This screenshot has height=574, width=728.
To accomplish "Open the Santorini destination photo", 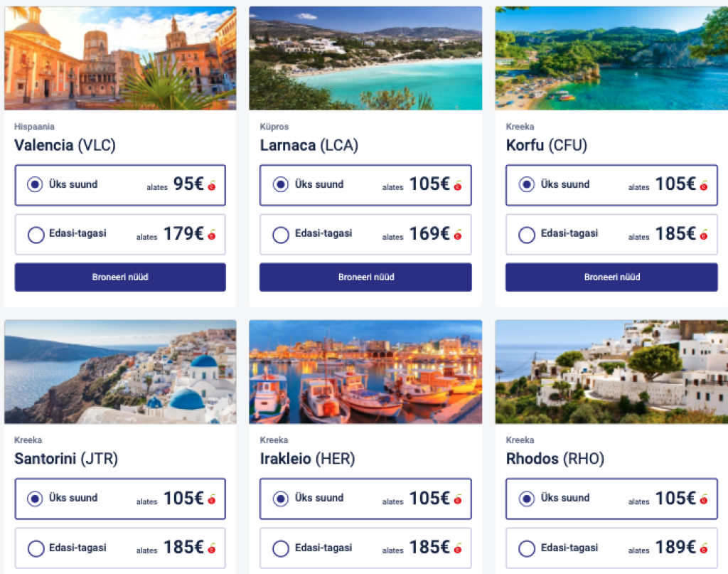I will (x=120, y=372).
